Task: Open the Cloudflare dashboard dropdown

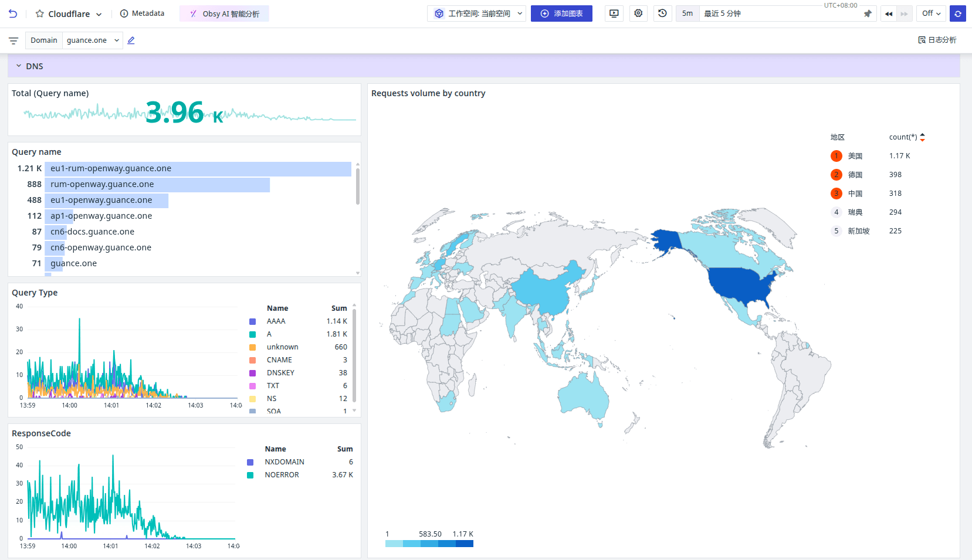Action: tap(99, 14)
